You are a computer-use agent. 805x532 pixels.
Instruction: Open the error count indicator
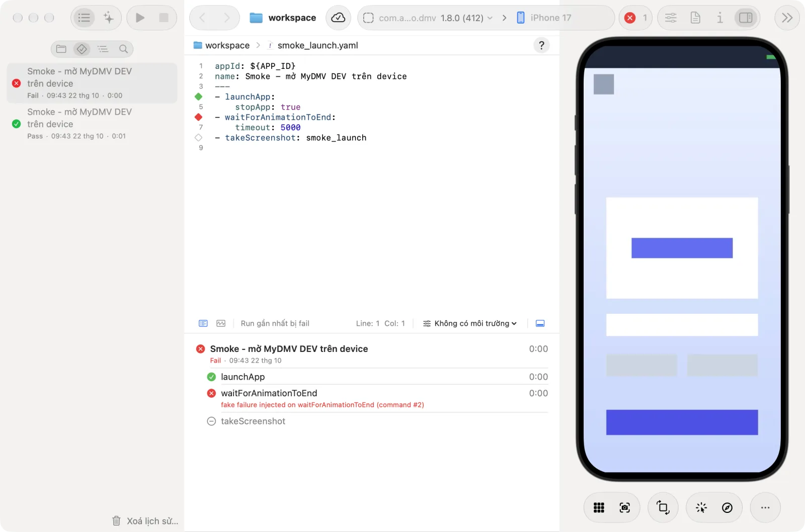coord(635,18)
